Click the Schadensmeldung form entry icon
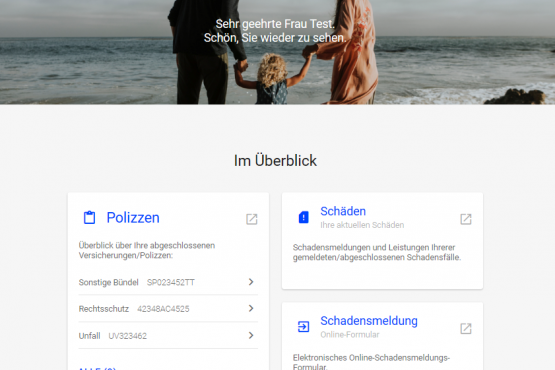The image size is (555, 370). [303, 326]
